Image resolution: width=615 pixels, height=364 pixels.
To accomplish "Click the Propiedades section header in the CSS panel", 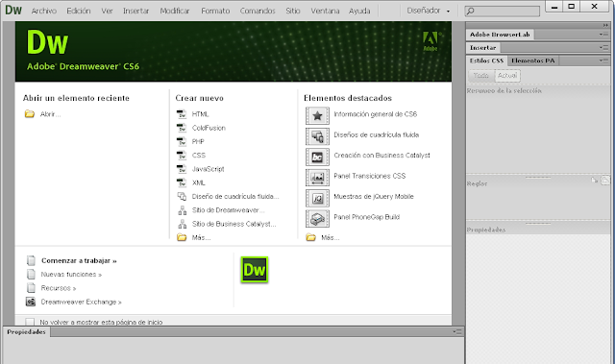I will click(x=486, y=230).
